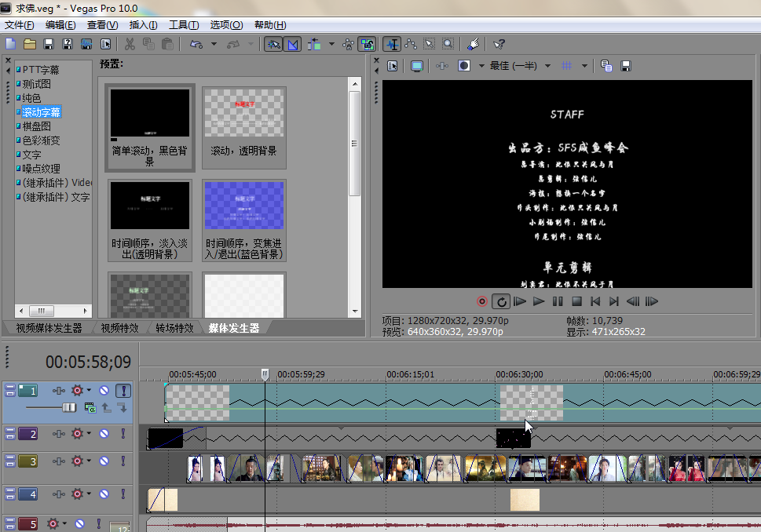Open Auto Ripple mode dropdown arrow

click(331, 44)
